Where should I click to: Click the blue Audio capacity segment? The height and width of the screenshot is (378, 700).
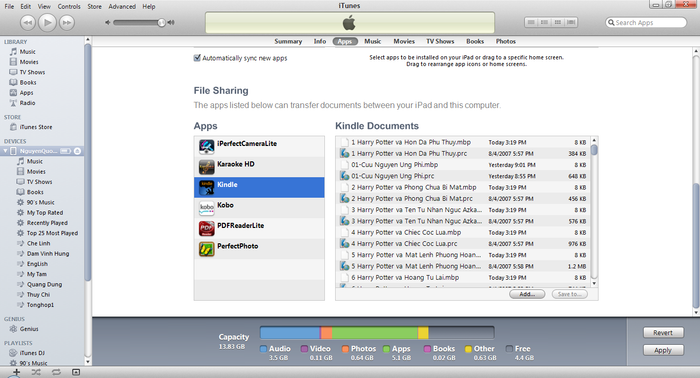tap(290, 332)
